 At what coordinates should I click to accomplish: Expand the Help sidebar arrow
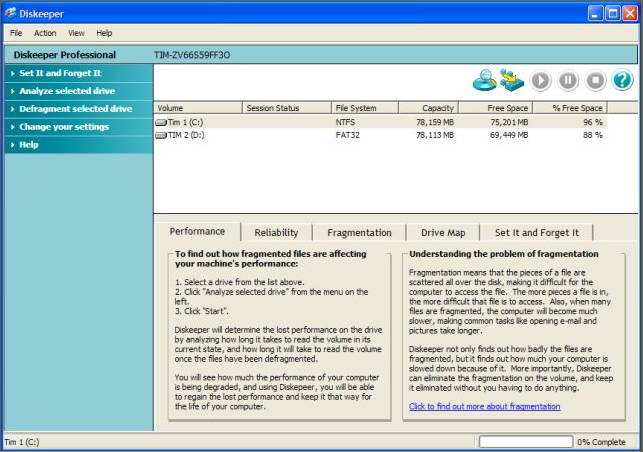click(12, 145)
